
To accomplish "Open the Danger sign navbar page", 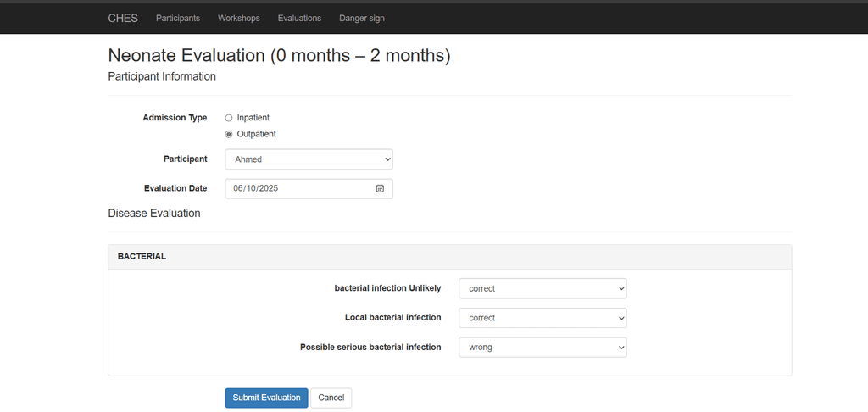I will (362, 18).
